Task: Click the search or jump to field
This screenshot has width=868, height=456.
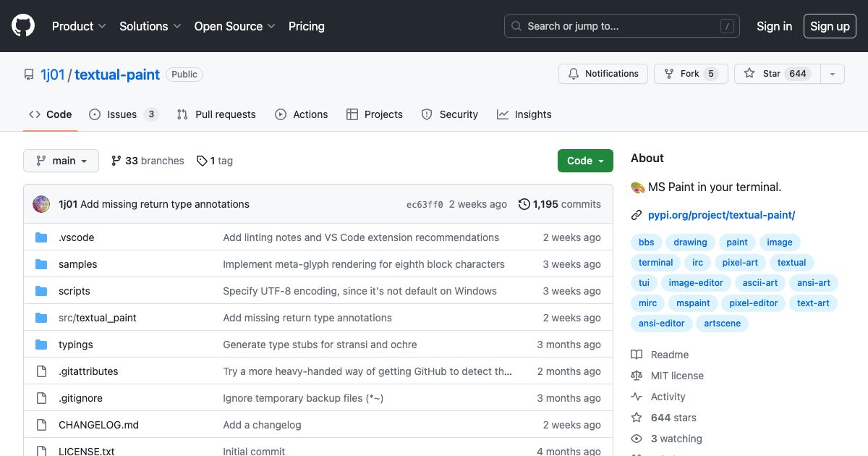Action: (x=622, y=26)
